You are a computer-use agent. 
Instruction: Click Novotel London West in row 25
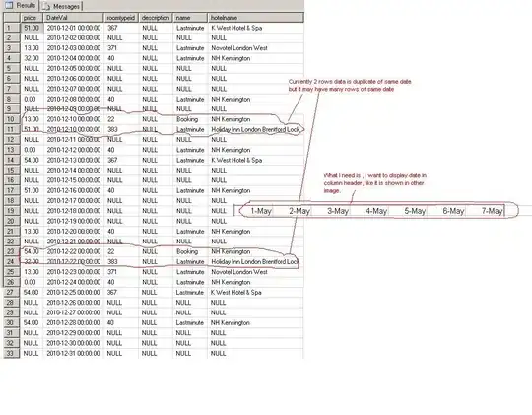coord(239,272)
